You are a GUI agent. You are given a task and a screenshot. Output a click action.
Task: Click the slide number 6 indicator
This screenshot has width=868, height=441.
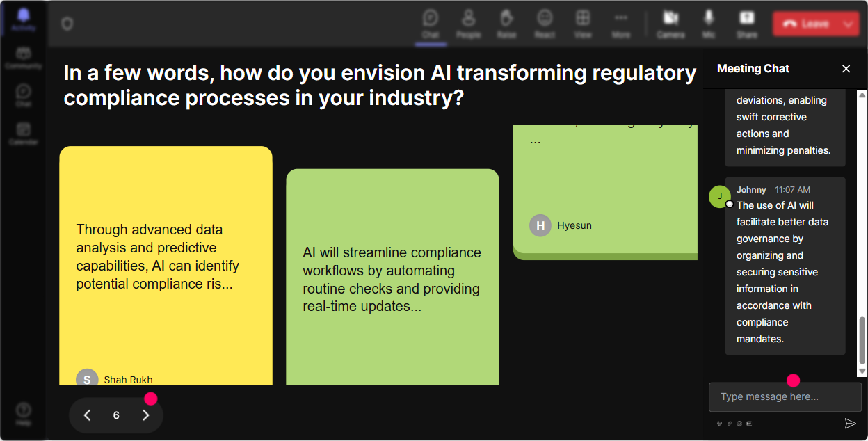tap(116, 415)
